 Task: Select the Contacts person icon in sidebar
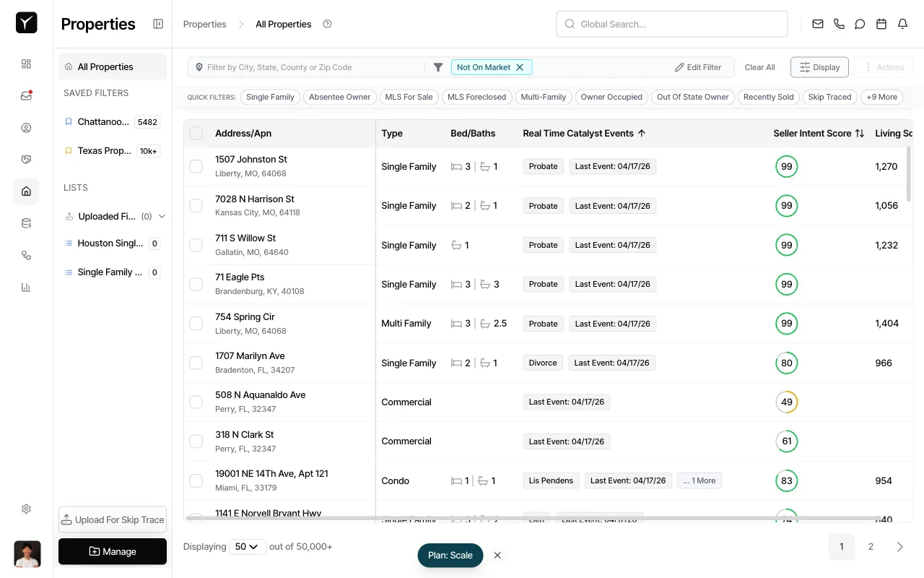pos(26,127)
